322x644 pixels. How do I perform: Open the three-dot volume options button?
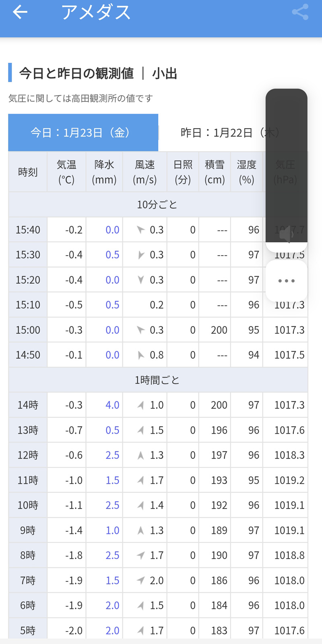click(x=286, y=281)
